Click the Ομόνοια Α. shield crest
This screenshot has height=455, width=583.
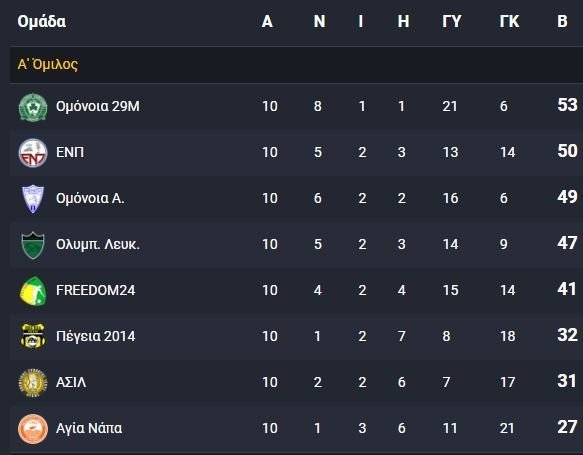pyautogui.click(x=33, y=199)
